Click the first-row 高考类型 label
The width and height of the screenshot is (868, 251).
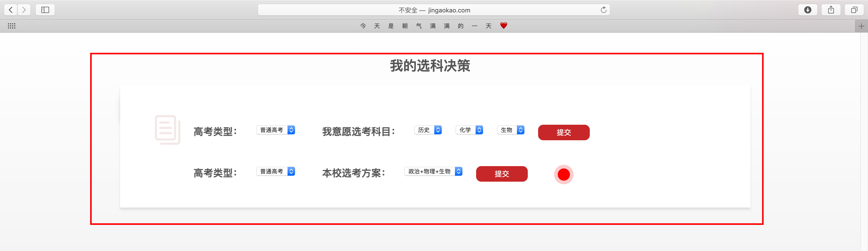215,131
